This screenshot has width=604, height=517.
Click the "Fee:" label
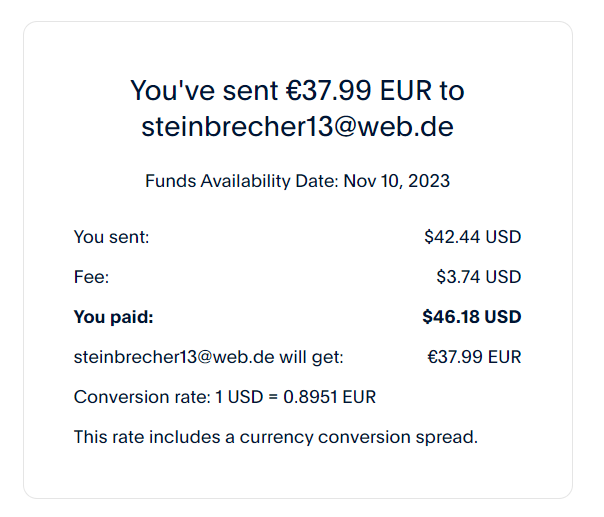tap(91, 277)
